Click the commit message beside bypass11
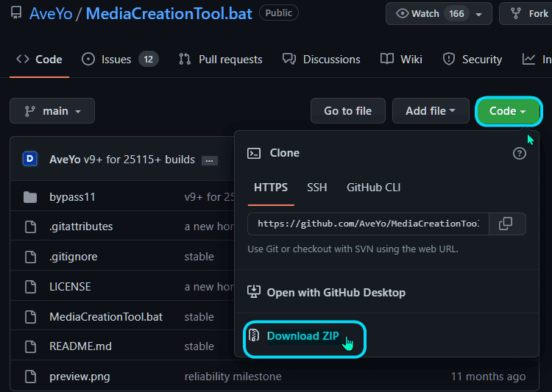The width and height of the screenshot is (552, 392). [209, 196]
